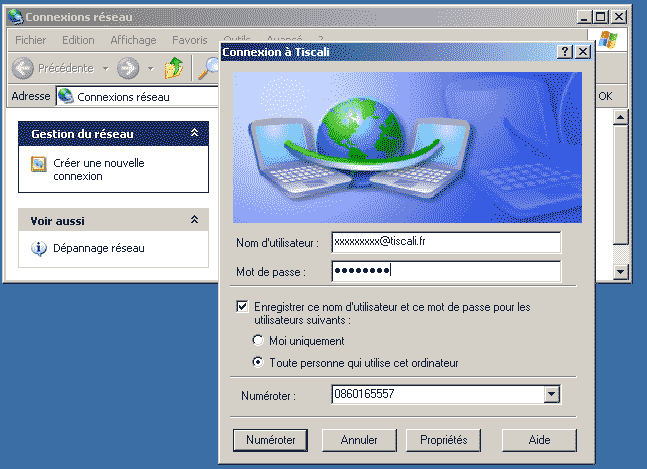
Task: Click the address bar network icon
Action: point(66,97)
